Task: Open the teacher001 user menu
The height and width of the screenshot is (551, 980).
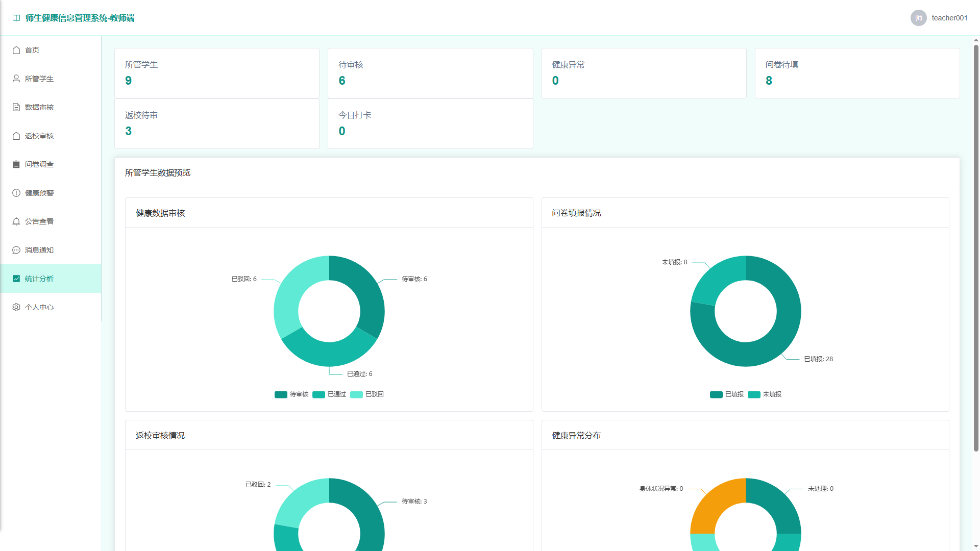Action: (939, 18)
